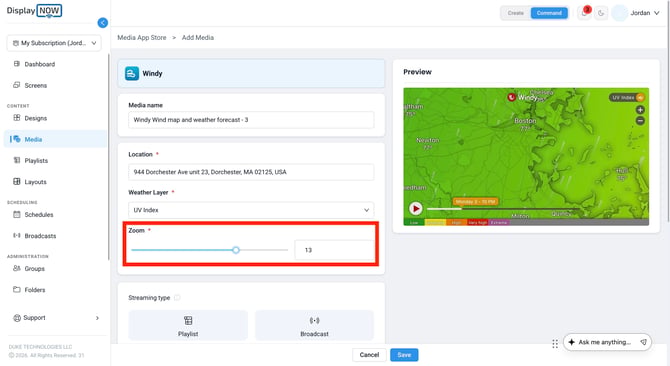
Task: Open the Dashboard page
Action: tap(39, 64)
